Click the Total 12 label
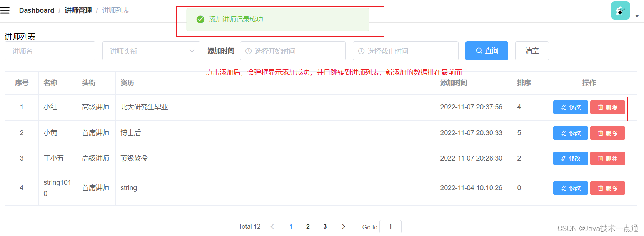644x236 pixels. pos(250,226)
